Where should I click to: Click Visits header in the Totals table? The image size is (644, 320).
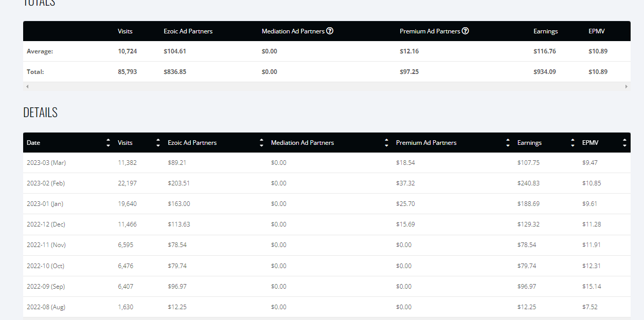125,31
